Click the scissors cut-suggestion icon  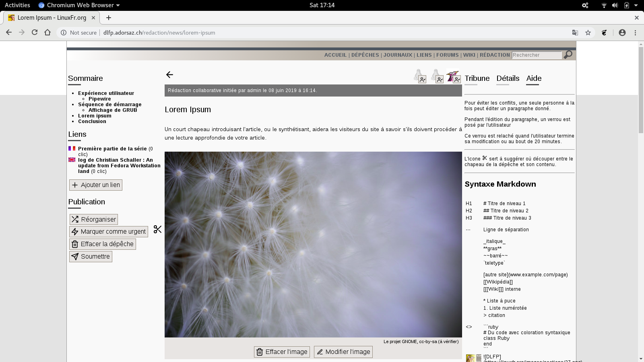[x=157, y=229]
